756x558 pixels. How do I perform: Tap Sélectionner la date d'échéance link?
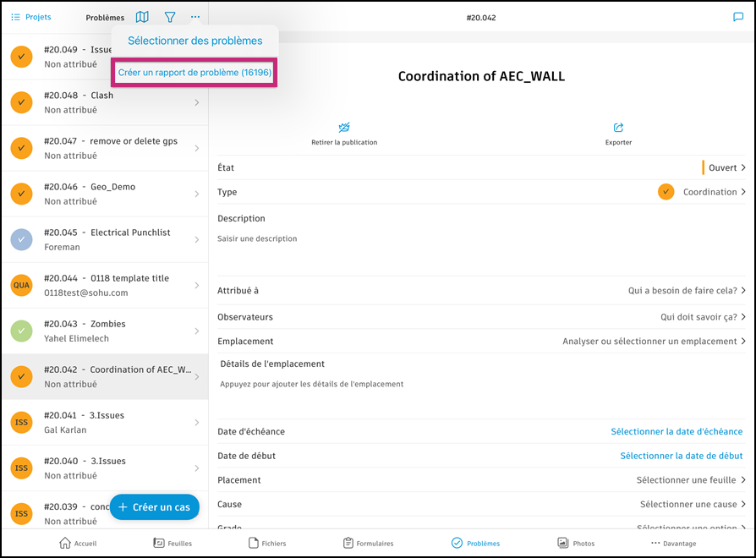(x=677, y=431)
